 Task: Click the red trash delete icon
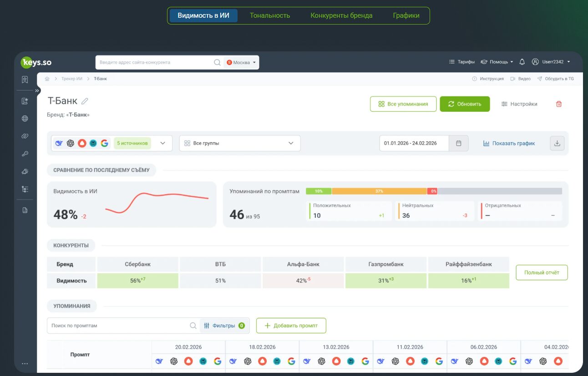tap(559, 104)
